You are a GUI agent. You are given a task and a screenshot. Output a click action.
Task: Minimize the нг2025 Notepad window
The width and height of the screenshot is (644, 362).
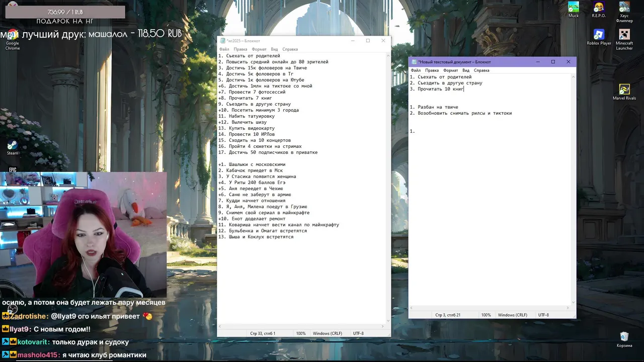click(353, 41)
